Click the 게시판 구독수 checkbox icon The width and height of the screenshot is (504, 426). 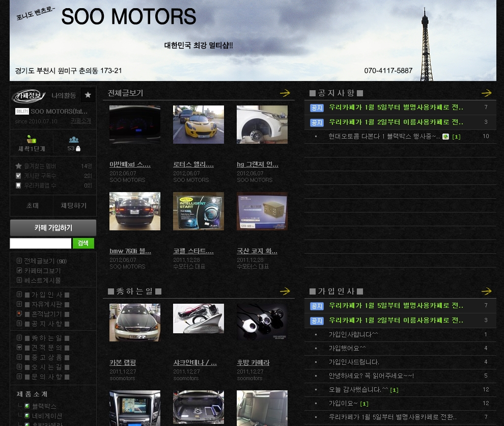click(19, 176)
